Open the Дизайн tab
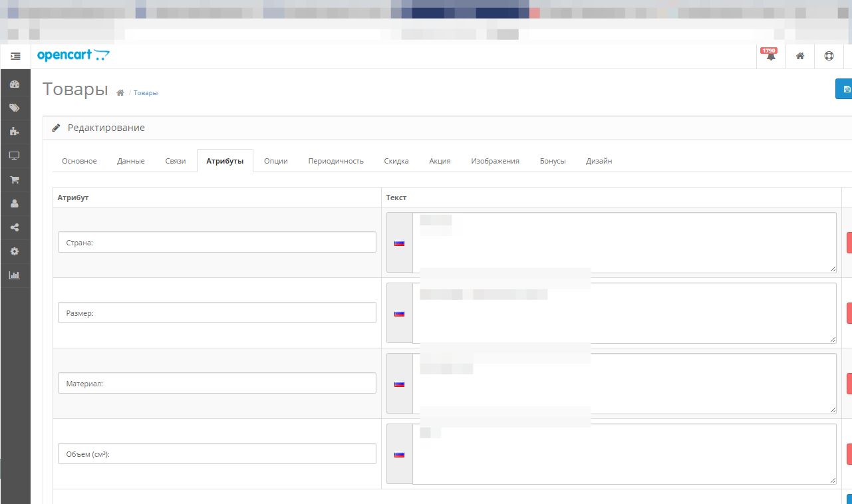 click(599, 161)
